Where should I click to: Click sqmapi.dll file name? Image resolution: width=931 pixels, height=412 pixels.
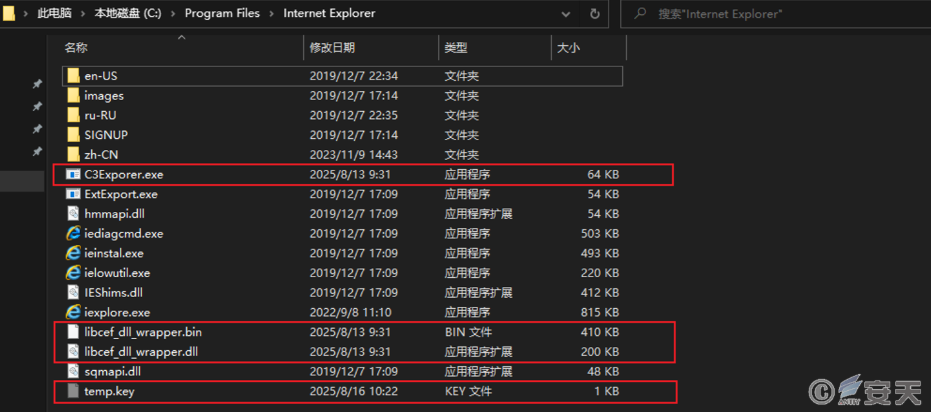[113, 372]
